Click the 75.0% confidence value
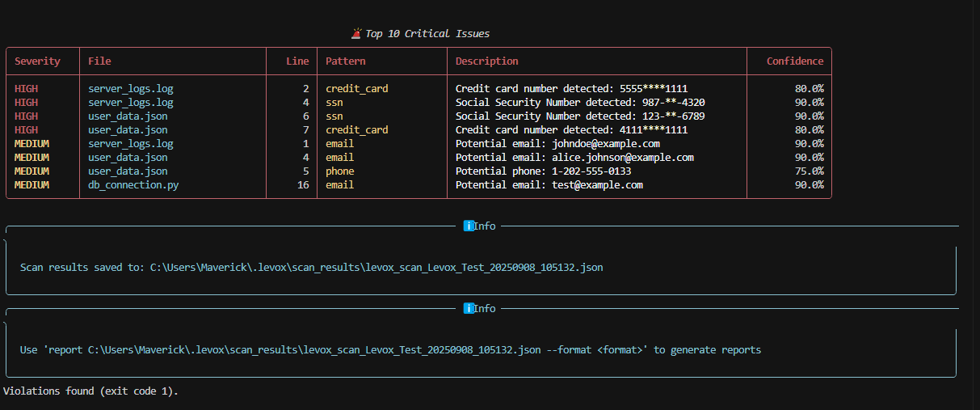 pyautogui.click(x=810, y=171)
